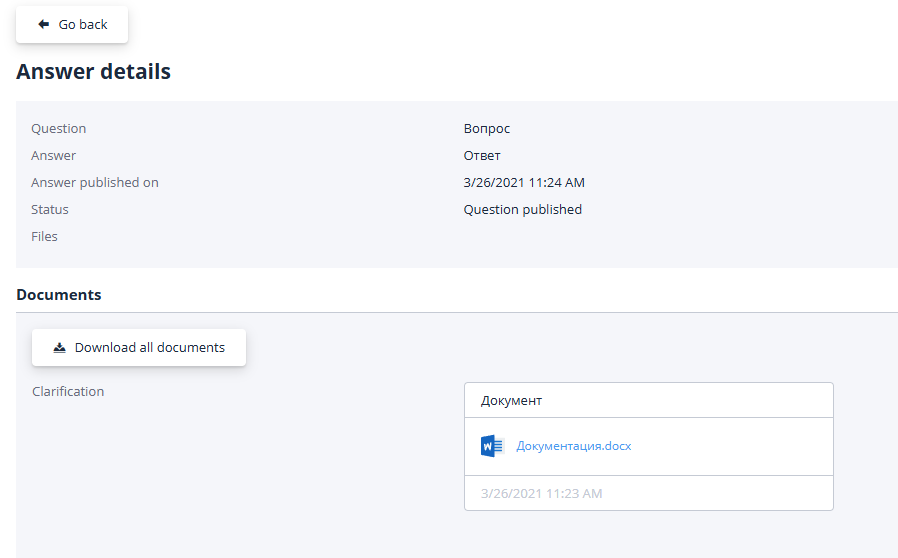
Task: Click the Clarification label
Action: click(x=68, y=391)
